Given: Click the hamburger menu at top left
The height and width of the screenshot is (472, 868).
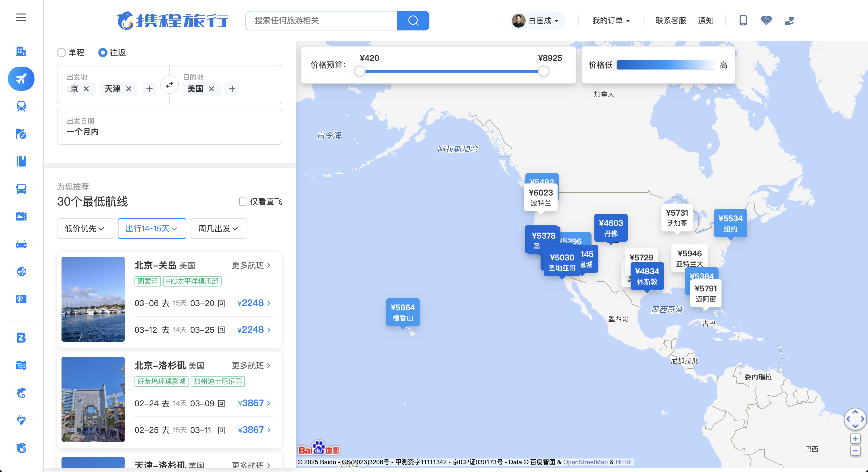Looking at the screenshot, I should tap(21, 18).
